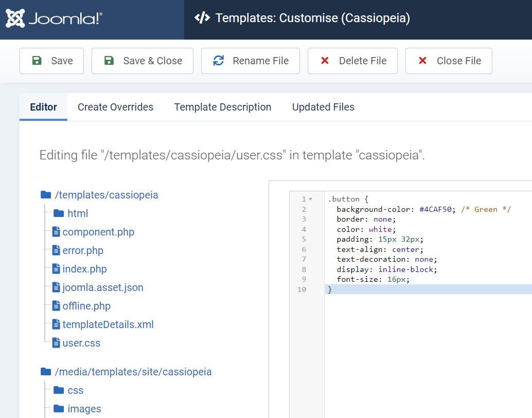Click the Delete File button
532x418 pixels.
click(x=352, y=61)
